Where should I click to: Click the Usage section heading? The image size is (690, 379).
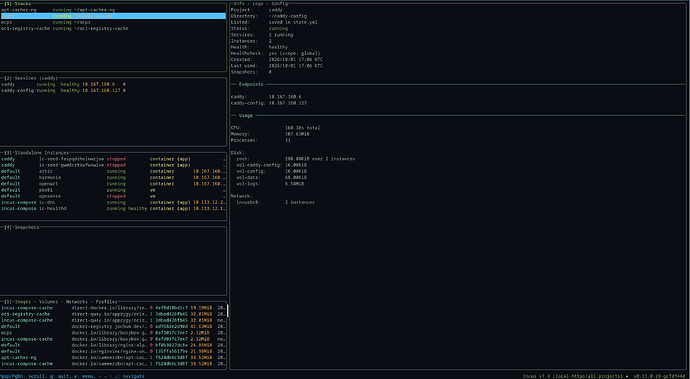click(246, 115)
